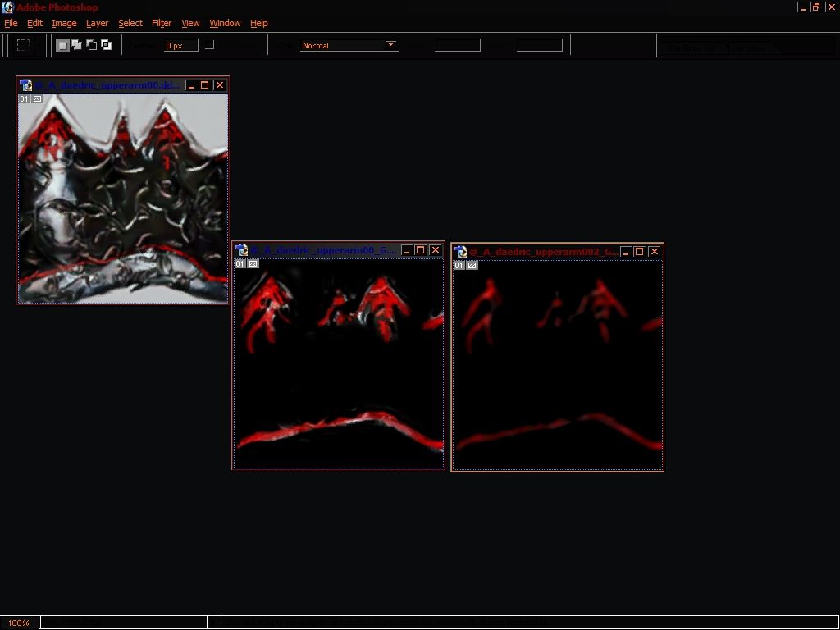Click the daedric_upperarm00_G glow map canvas

click(x=339, y=363)
